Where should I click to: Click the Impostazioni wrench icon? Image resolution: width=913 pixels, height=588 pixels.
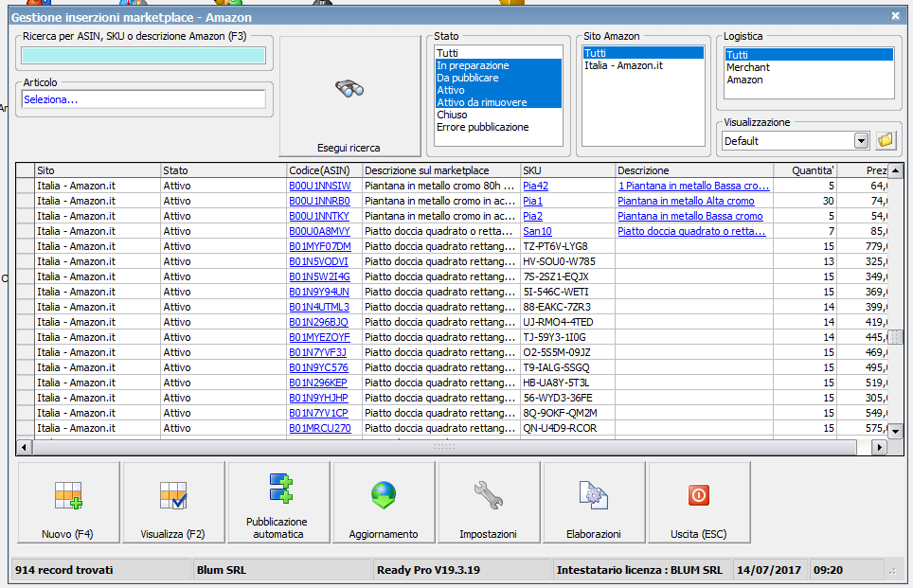pyautogui.click(x=488, y=495)
